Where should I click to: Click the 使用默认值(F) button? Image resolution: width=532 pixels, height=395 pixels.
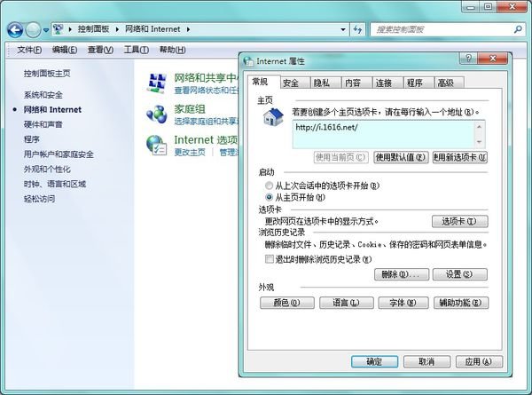[401, 157]
